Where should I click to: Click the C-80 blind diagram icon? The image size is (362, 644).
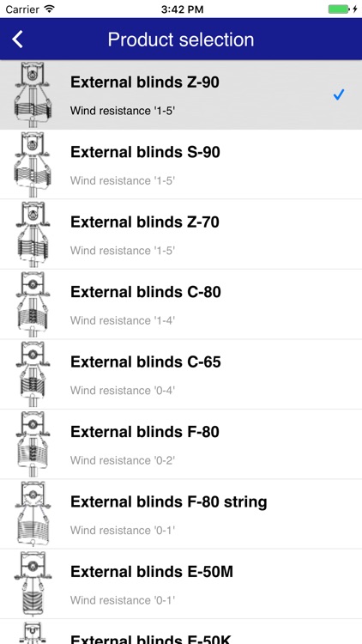pyautogui.click(x=33, y=304)
